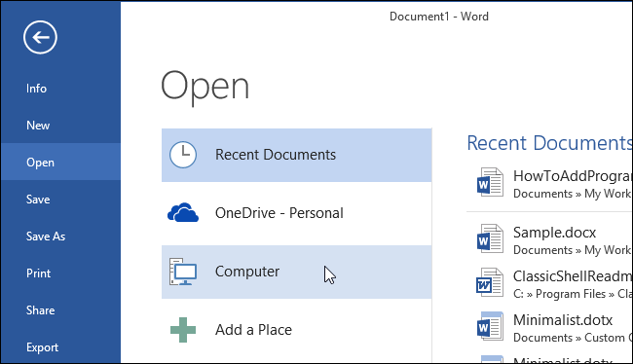
Task: Click the Word icon beside HowToAddProgram document
Action: tap(490, 182)
